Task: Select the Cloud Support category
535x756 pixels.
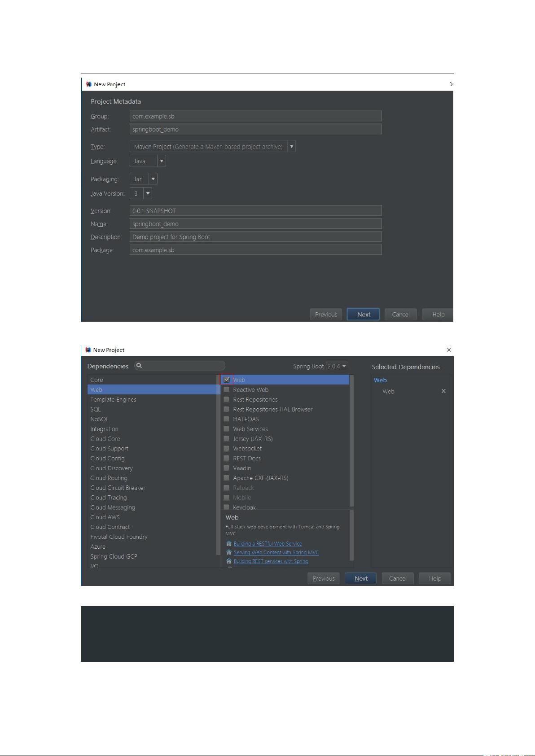Action: (152, 448)
